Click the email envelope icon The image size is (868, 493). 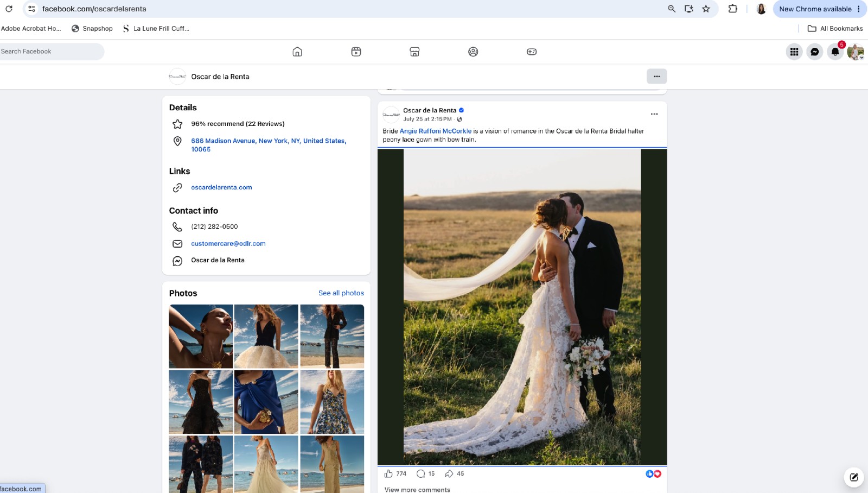[177, 244]
